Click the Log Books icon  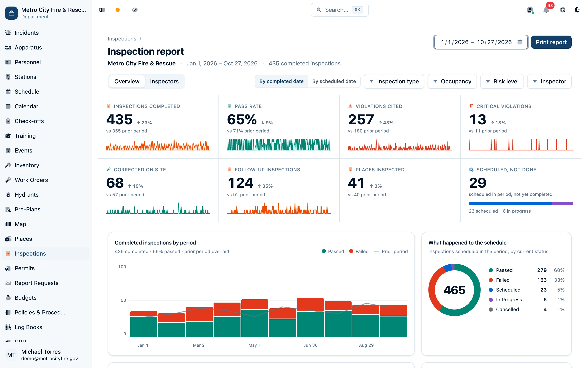pos(8,327)
